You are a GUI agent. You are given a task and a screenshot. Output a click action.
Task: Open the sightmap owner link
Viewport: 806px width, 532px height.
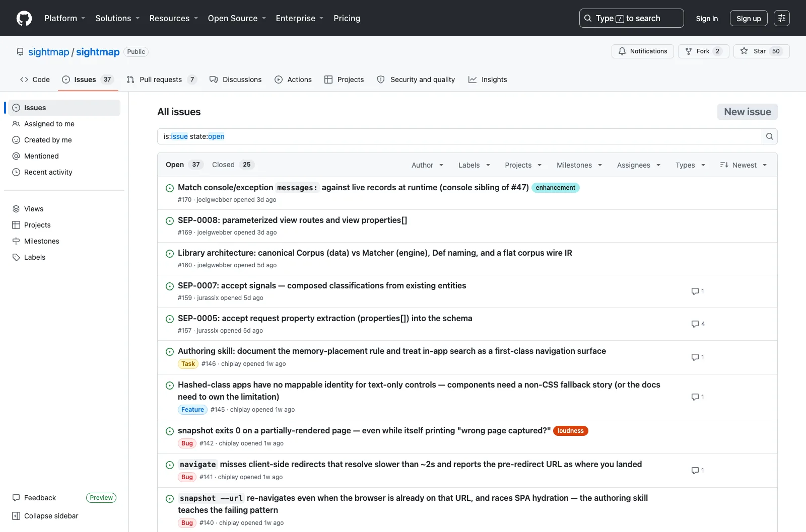click(x=48, y=52)
